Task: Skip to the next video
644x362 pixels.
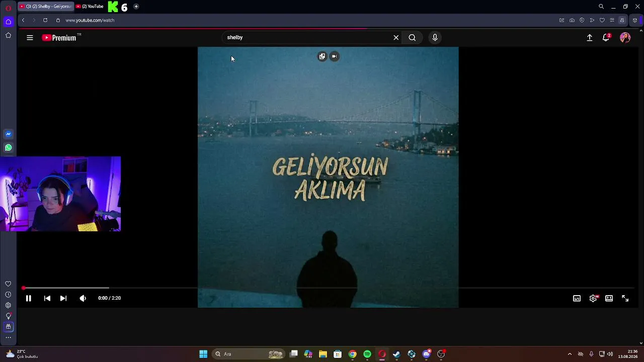Action: tap(63, 298)
